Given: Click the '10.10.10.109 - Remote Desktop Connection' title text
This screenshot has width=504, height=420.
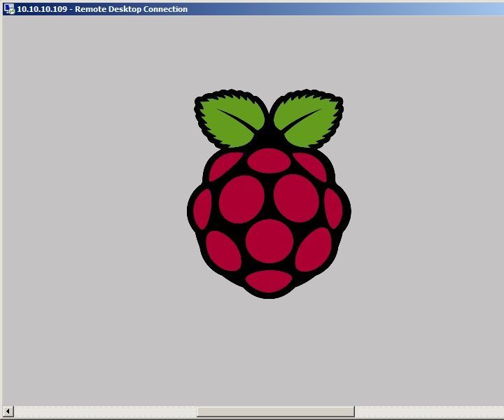Looking at the screenshot, I should [102, 9].
